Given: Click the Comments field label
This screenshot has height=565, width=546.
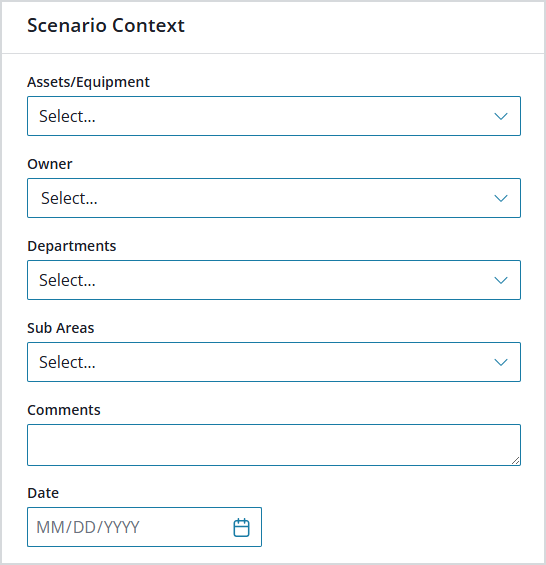Looking at the screenshot, I should pos(64,410).
